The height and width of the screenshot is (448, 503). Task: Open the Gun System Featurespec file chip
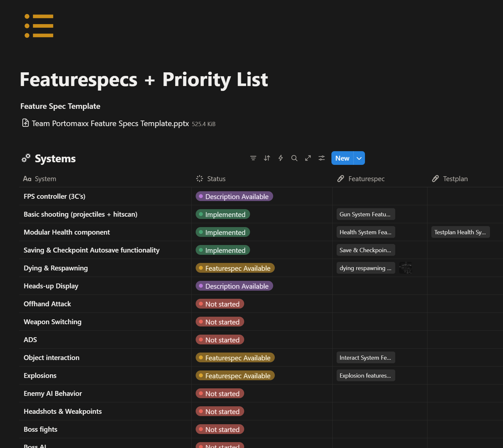[x=365, y=214]
